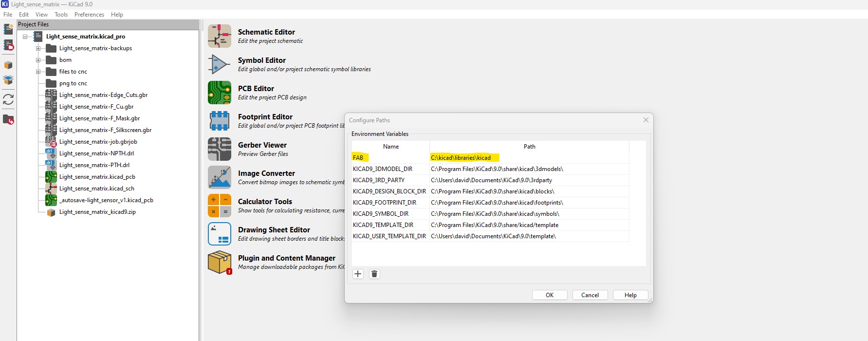Click the footprints path cell
The image size is (868, 341).
(x=529, y=202)
